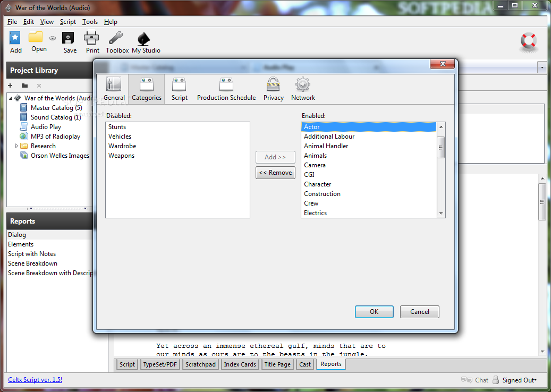Open the Help menu
Image resolution: width=551 pixels, height=392 pixels.
pyautogui.click(x=111, y=22)
